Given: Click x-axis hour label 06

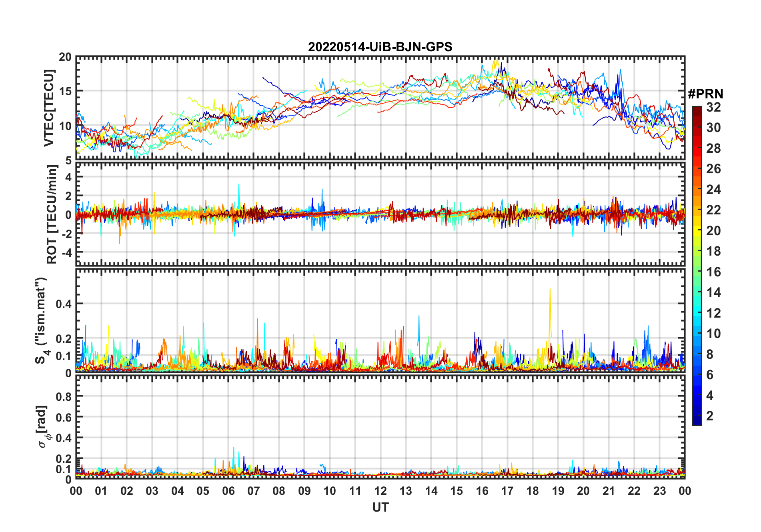Looking at the screenshot, I should click(228, 491).
